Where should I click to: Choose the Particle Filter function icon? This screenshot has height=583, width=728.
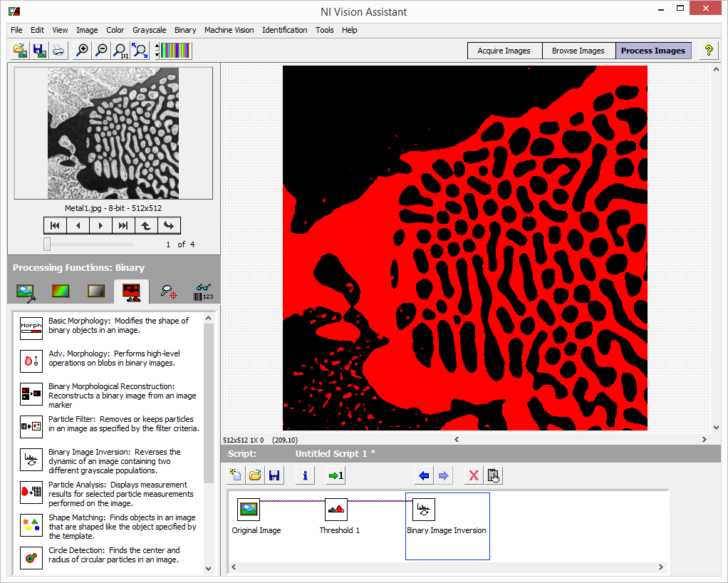pyautogui.click(x=31, y=426)
